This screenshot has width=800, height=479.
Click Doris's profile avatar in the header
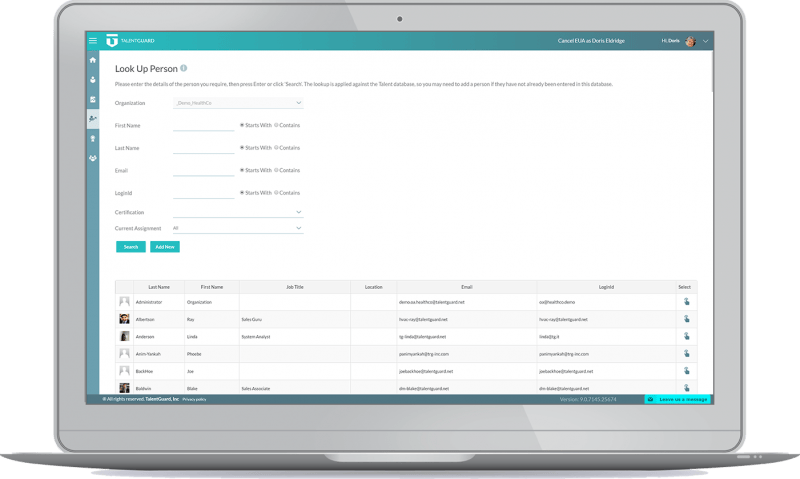(x=690, y=41)
